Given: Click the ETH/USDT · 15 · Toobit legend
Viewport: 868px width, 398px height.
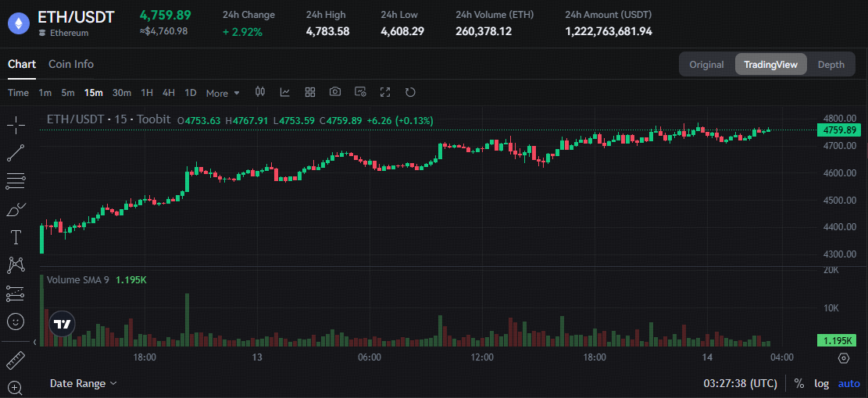Looking at the screenshot, I should point(109,119).
